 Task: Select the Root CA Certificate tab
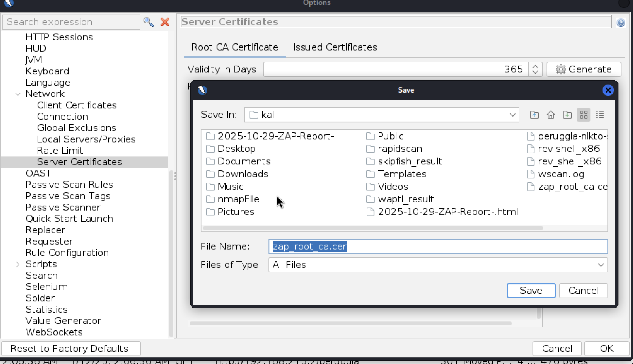(x=235, y=47)
